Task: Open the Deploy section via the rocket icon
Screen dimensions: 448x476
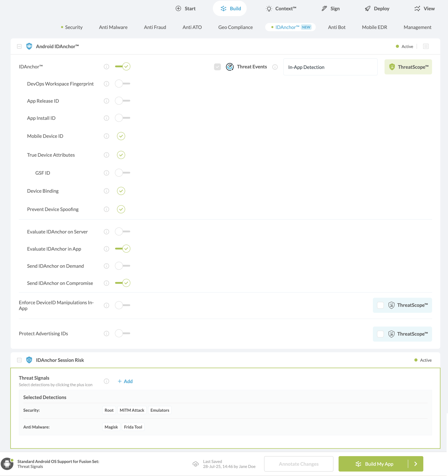Action: point(367,8)
